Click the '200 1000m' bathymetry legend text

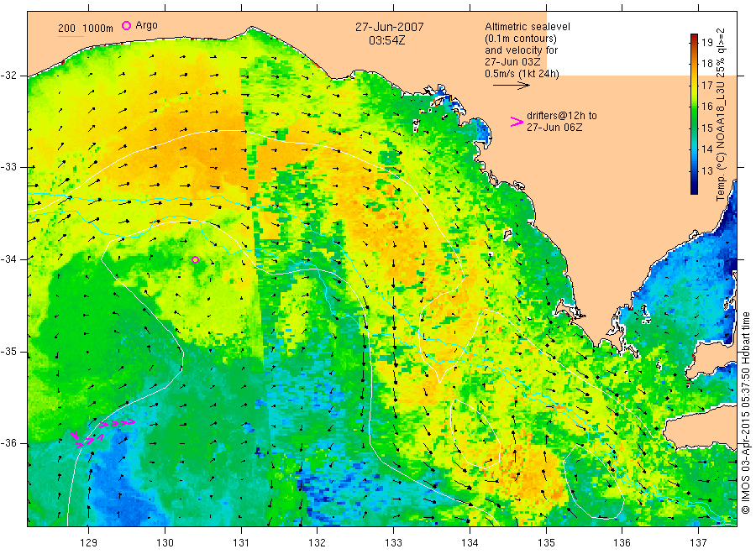[x=86, y=28]
